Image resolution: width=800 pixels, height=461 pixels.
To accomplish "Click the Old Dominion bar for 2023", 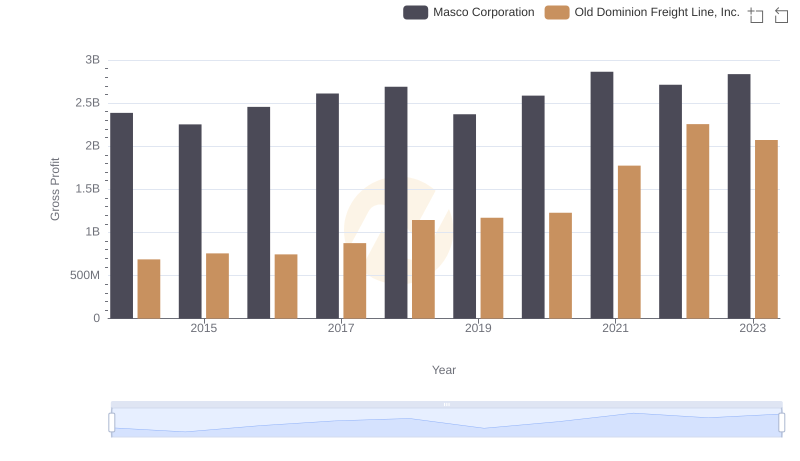I will (x=766, y=229).
